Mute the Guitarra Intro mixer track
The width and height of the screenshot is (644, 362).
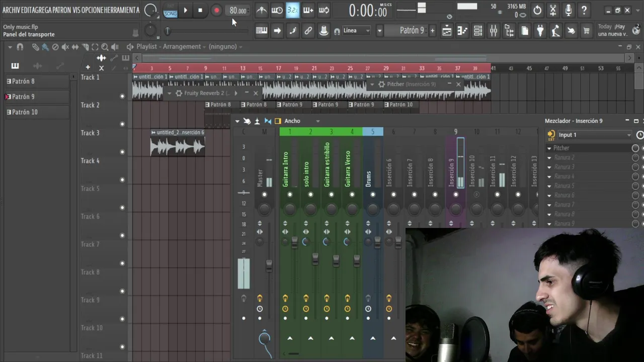[290, 195]
